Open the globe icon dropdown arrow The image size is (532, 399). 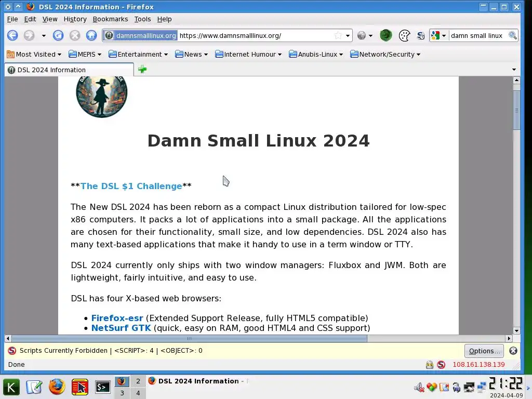click(x=370, y=36)
